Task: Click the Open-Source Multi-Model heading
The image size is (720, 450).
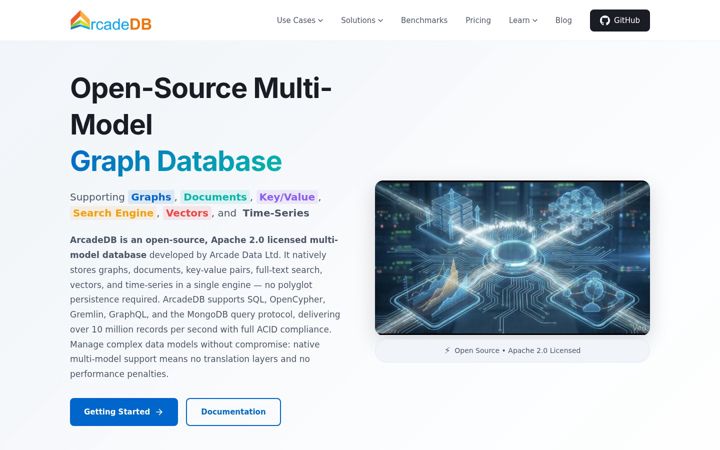Action: point(201,106)
